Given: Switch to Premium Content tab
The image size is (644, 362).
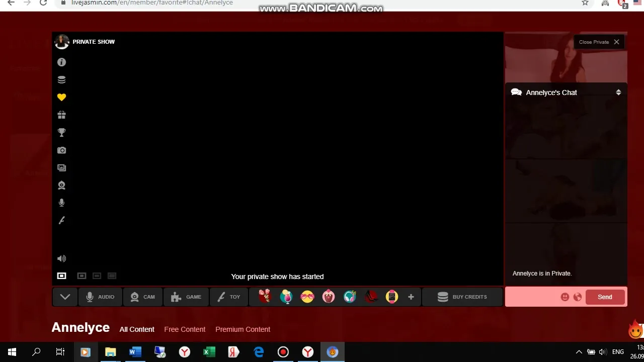Looking at the screenshot, I should [x=243, y=329].
